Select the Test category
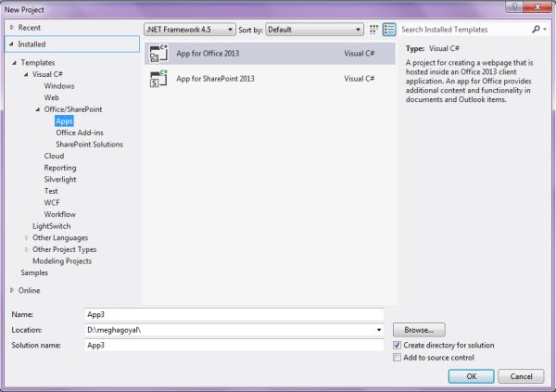556x392 pixels. tap(51, 191)
